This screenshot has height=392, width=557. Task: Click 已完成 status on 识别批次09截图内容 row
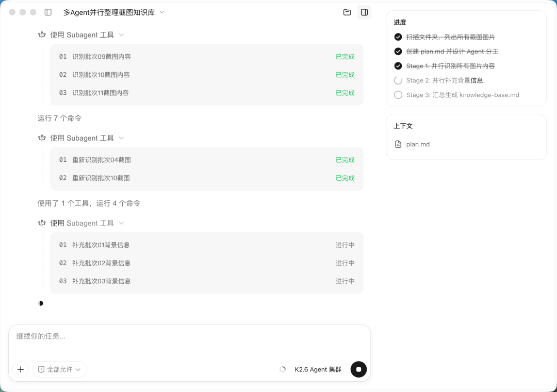[345, 57]
